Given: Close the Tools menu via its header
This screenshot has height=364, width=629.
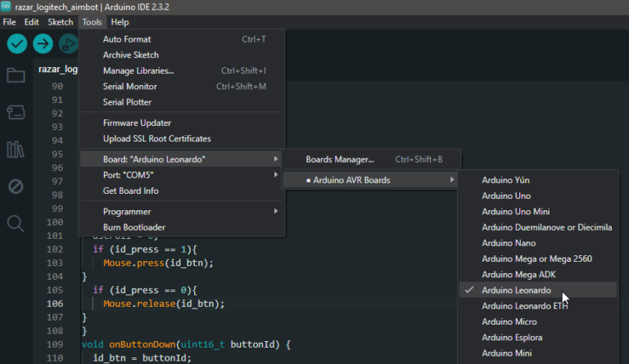Looking at the screenshot, I should tap(92, 22).
